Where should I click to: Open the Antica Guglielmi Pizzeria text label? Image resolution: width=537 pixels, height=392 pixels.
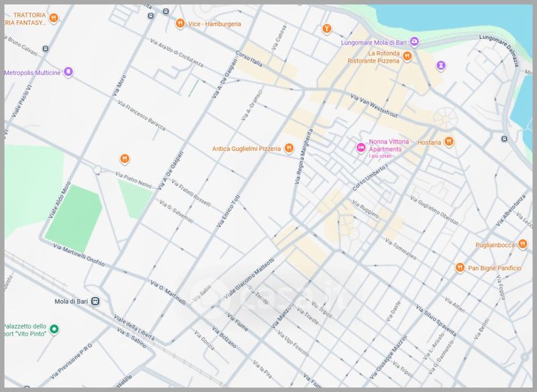click(246, 148)
